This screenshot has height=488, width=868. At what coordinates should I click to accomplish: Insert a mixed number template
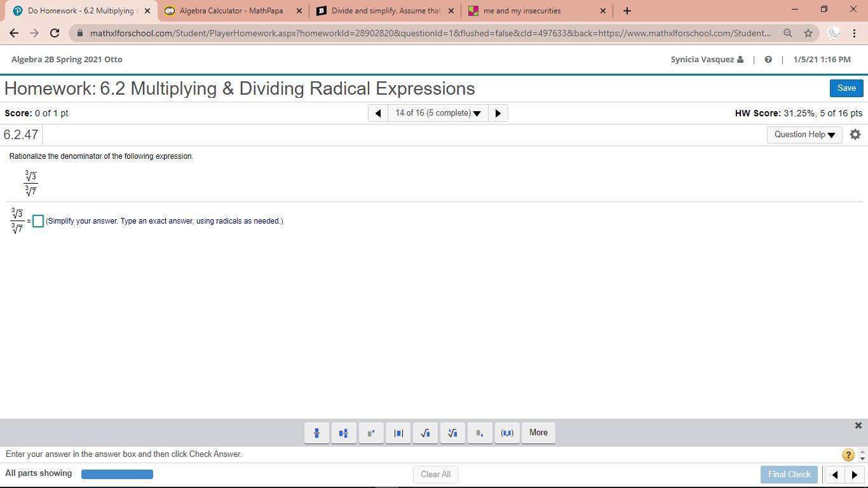[344, 433]
